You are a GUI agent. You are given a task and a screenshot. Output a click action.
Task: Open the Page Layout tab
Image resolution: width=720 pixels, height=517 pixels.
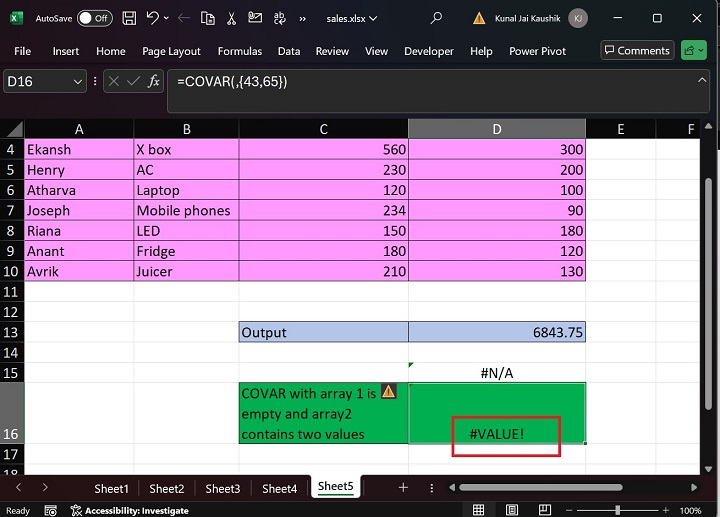(171, 51)
